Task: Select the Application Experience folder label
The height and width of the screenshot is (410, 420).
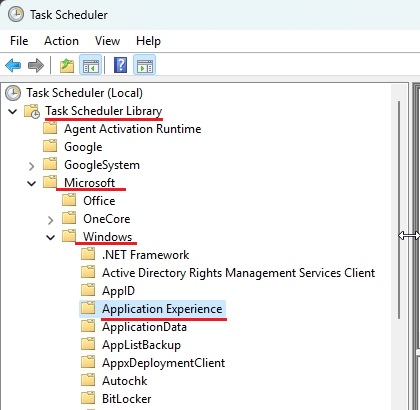Action: pyautogui.click(x=162, y=309)
